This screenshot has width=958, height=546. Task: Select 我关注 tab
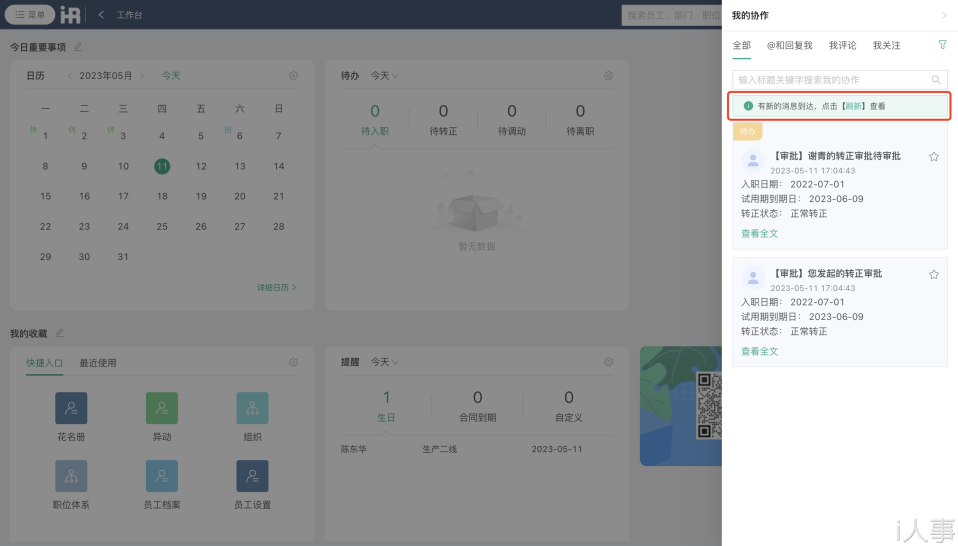887,45
